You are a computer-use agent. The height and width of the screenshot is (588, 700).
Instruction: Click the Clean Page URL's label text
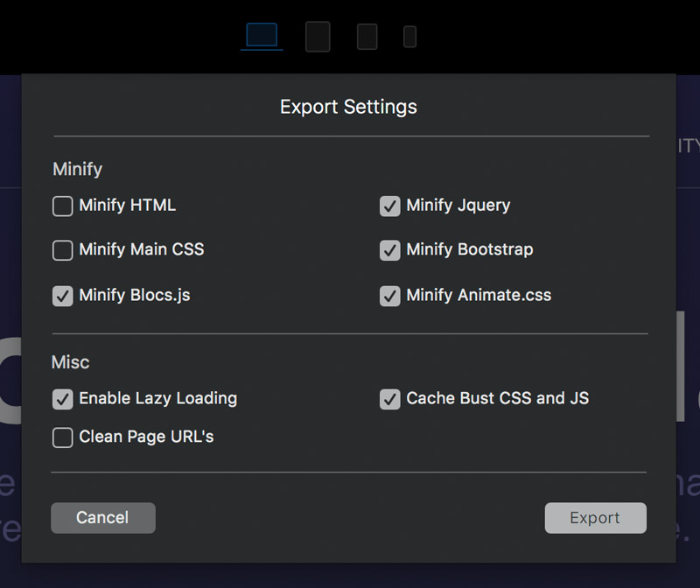point(146,437)
